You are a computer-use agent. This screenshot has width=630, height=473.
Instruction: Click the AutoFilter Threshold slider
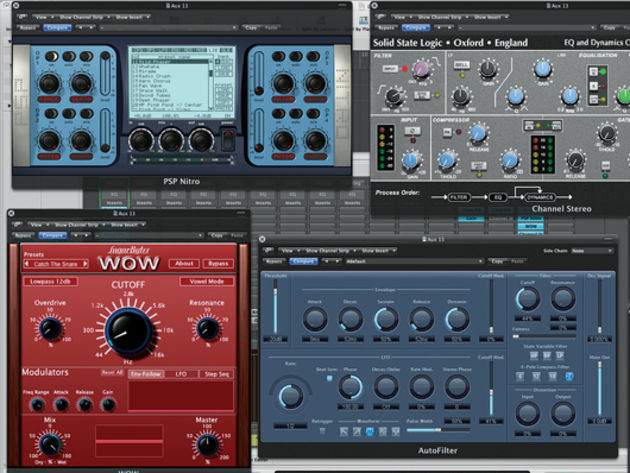click(x=275, y=307)
